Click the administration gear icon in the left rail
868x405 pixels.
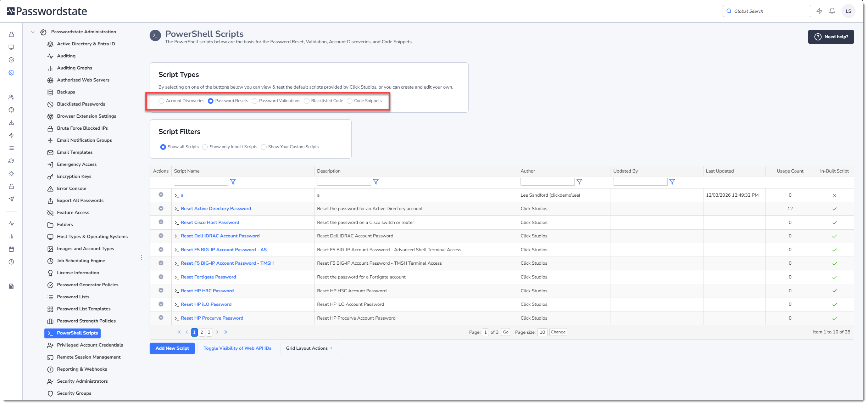tap(11, 73)
